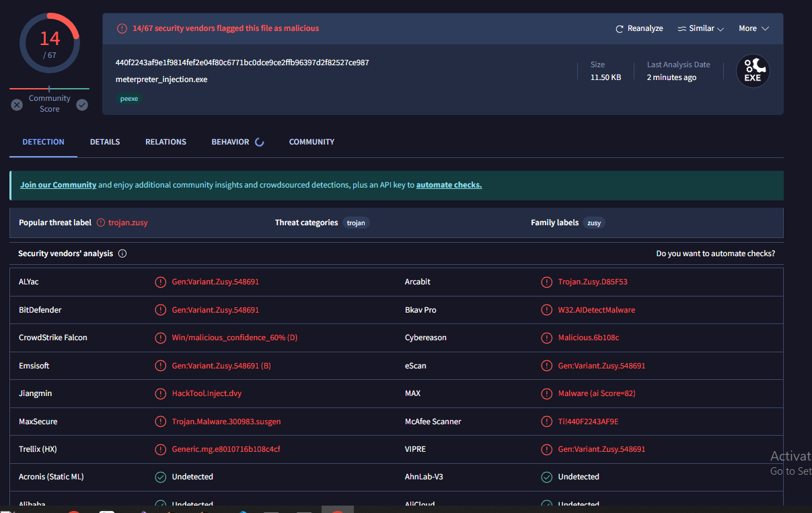The width and height of the screenshot is (812, 513).
Task: Vote harmless with the community checkmark button
Action: 82,105
